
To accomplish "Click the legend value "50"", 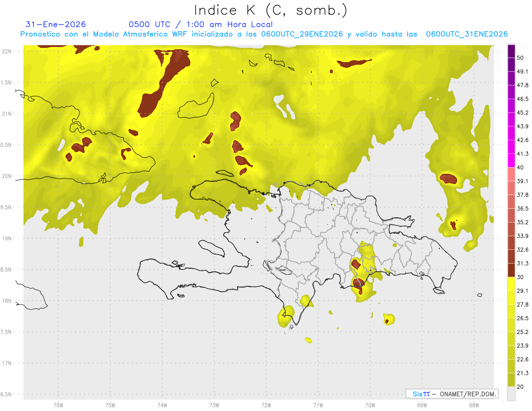I will click(520, 58).
